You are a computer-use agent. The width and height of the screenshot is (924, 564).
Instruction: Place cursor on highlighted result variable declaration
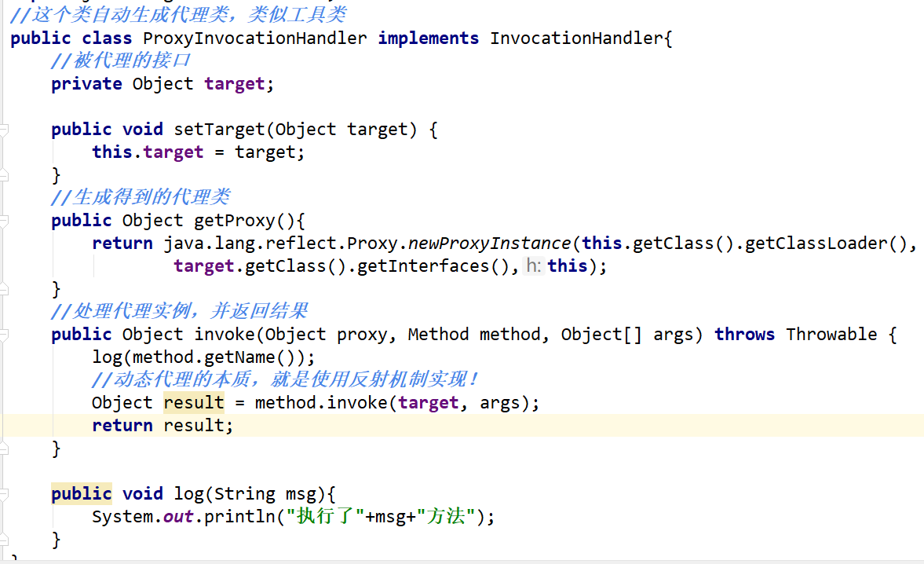193,403
